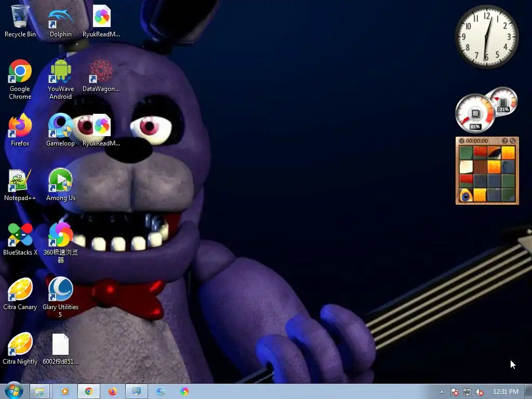This screenshot has width=532, height=399.
Task: Show the puzzle picture with question mark
Action: click(x=504, y=140)
